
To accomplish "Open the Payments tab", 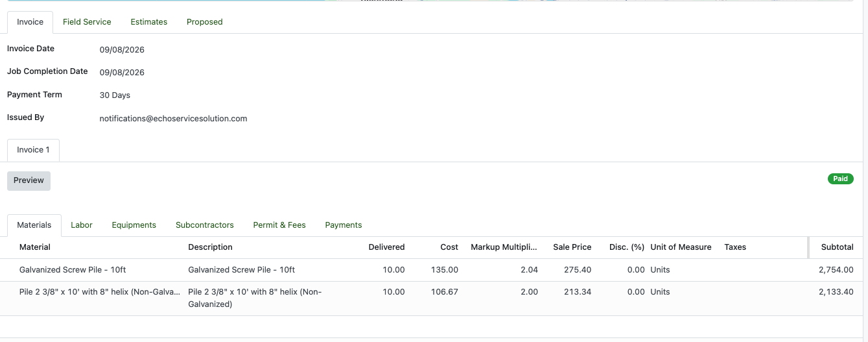I will (x=344, y=225).
